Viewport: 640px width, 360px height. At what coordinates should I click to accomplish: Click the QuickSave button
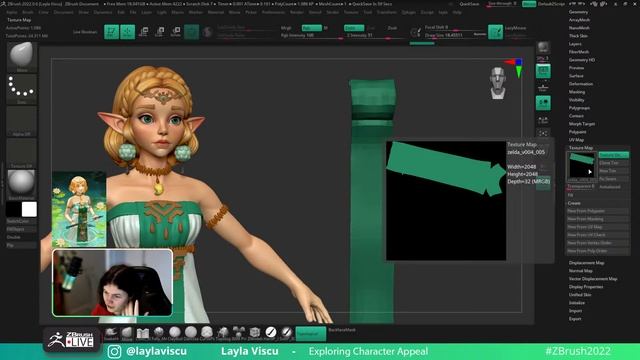coord(469,4)
